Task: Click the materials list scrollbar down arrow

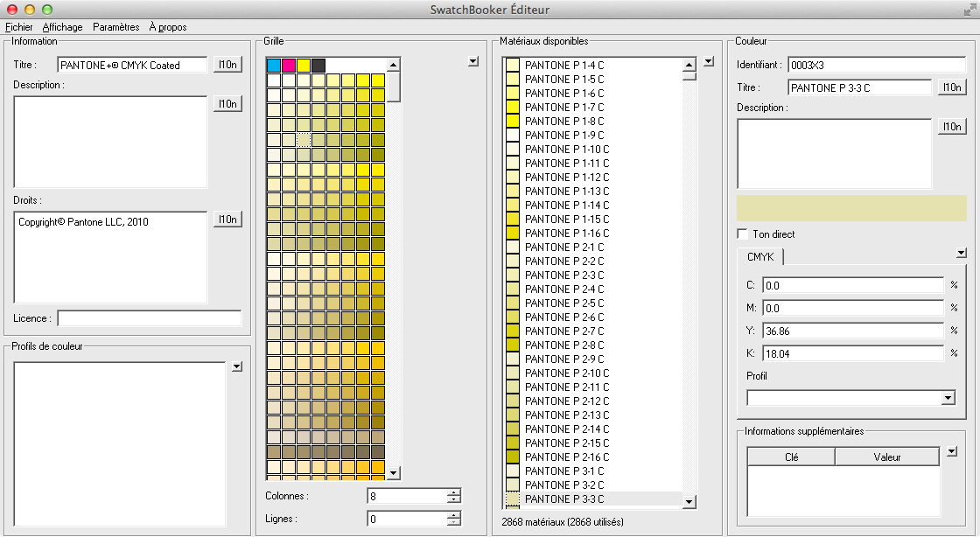Action: [x=689, y=501]
